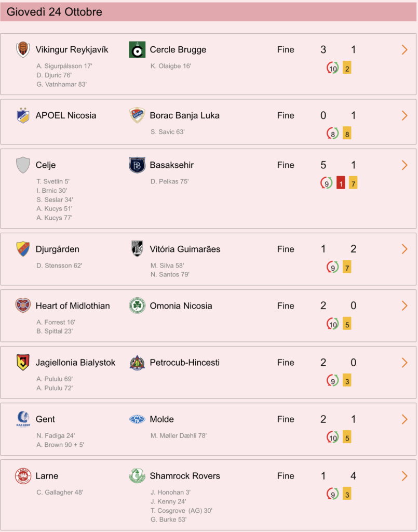Click the Shamrock Rovers club crest
Viewport: 418px width, 532px height.
tap(137, 476)
